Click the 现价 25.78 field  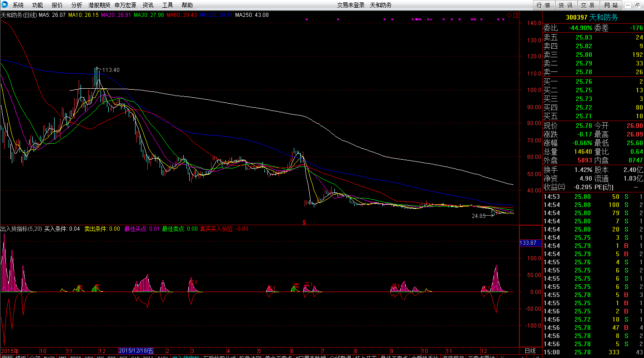click(x=568, y=126)
